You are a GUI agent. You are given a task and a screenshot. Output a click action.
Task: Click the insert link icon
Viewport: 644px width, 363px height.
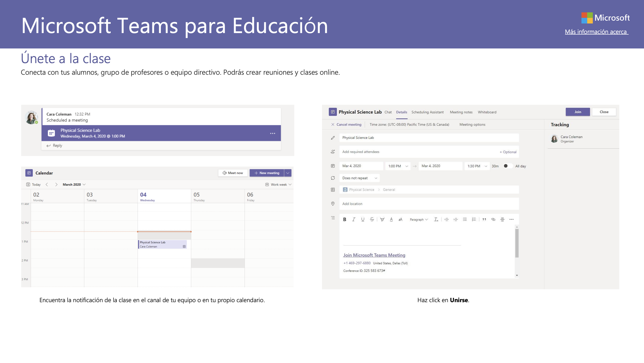493,219
